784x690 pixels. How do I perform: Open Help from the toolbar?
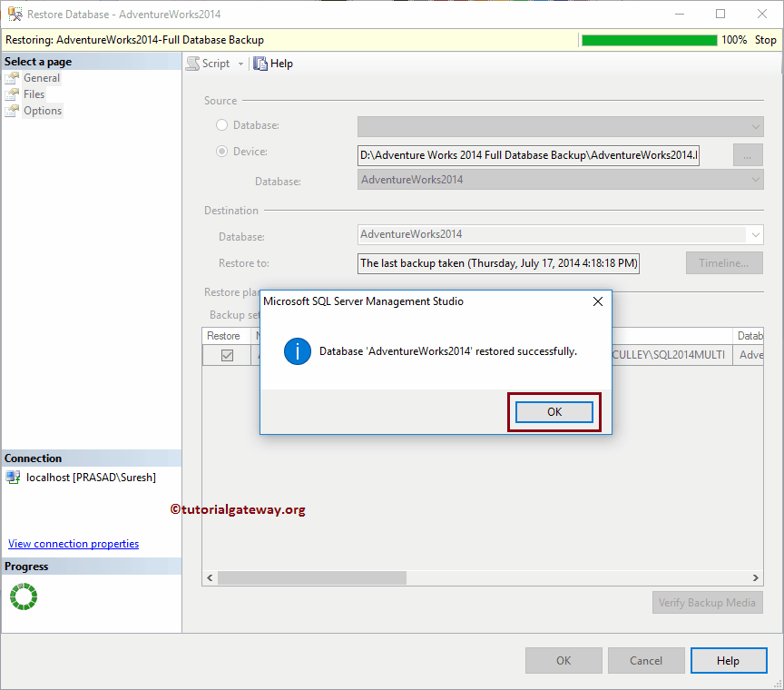[x=273, y=64]
